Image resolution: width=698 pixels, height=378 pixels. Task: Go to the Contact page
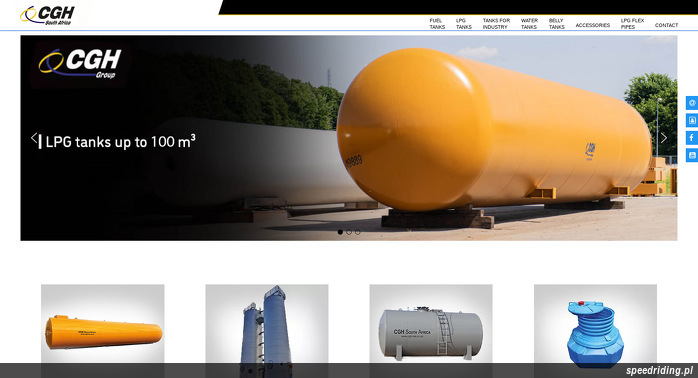[666, 25]
